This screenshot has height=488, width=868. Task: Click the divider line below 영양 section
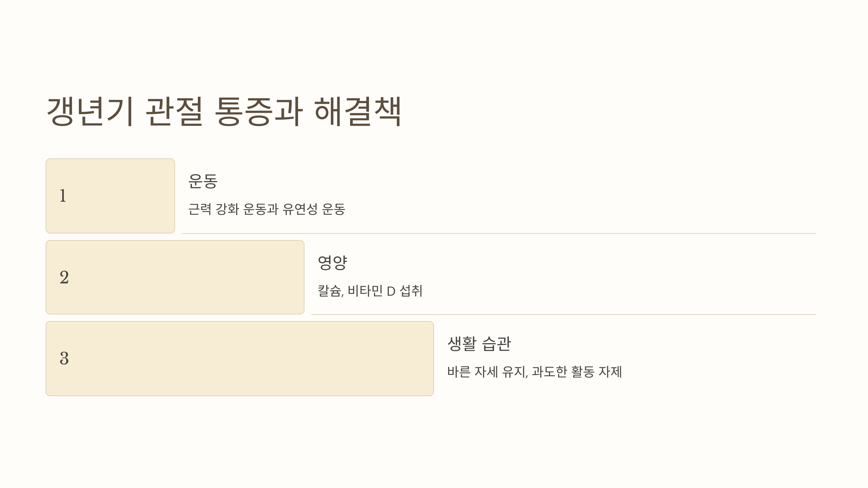(563, 314)
